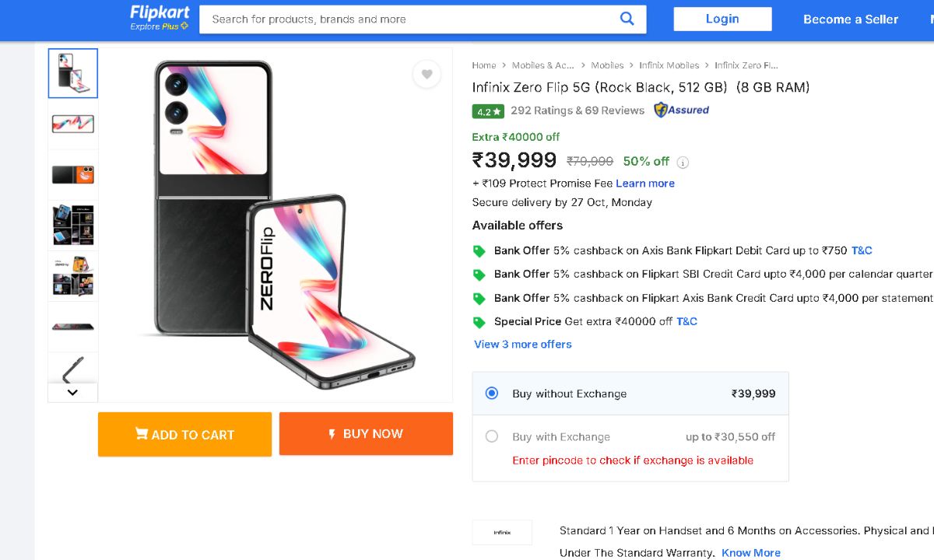Open Become a Seller link

click(x=851, y=19)
